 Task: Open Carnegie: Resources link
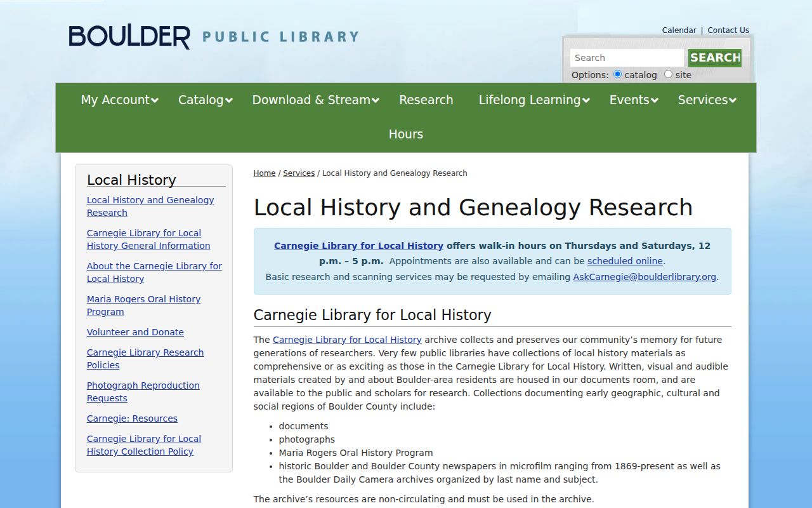(132, 418)
